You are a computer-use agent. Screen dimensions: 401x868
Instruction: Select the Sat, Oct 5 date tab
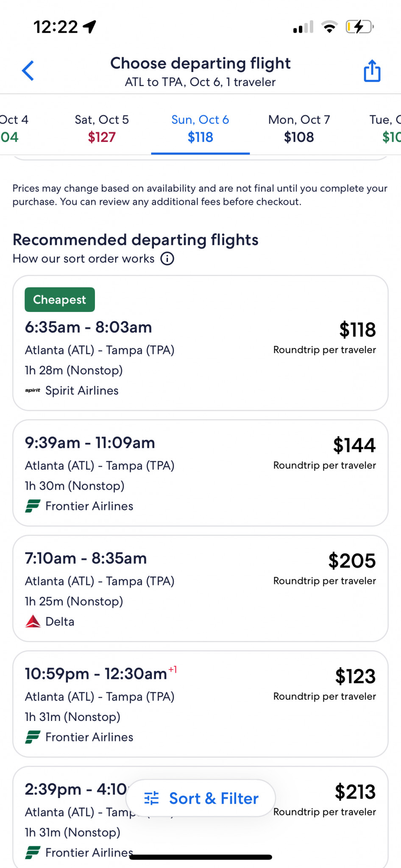point(102,128)
